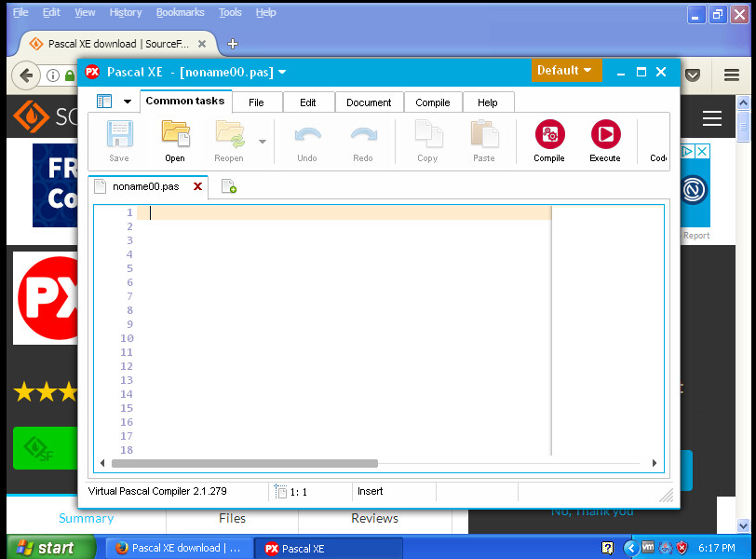Open the Default theme dropdown

pyautogui.click(x=566, y=71)
